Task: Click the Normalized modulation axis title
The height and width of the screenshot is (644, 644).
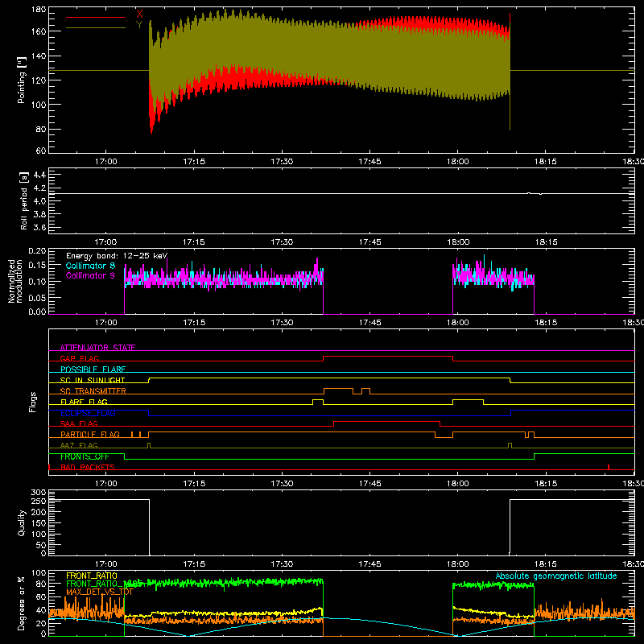Action: pyautogui.click(x=15, y=281)
